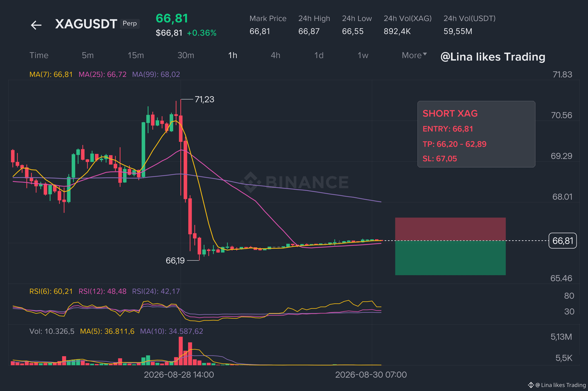This screenshot has width=588, height=391.
Task: Switch to the 1d interval
Action: (319, 55)
